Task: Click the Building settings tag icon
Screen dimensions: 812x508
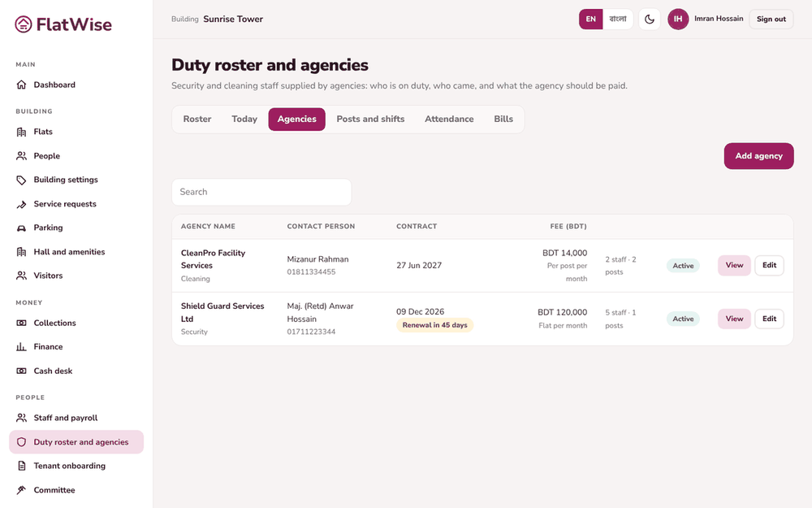Action: [21, 180]
